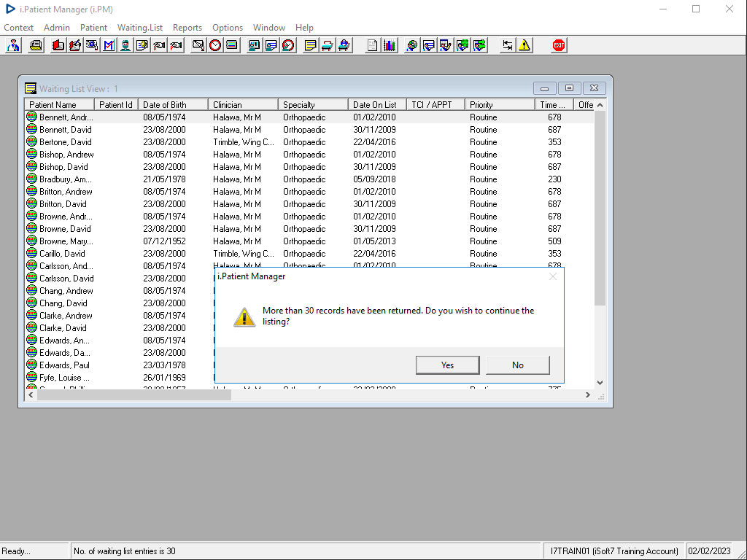747x560 pixels.
Task: Click the person with green globe icon
Action: (462, 45)
